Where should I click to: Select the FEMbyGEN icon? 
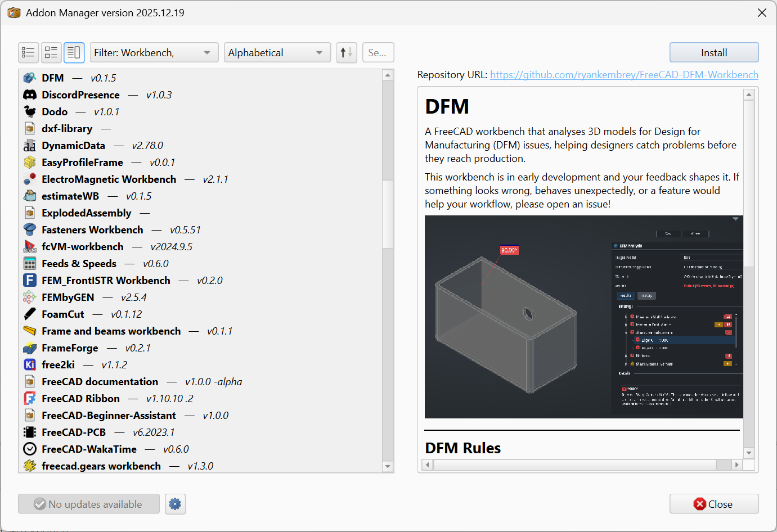[x=30, y=297]
